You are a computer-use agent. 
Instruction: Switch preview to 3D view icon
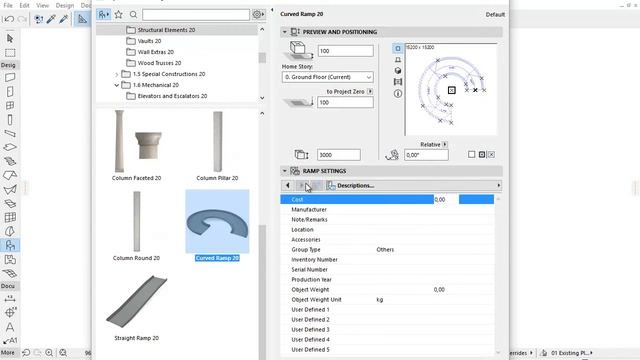tap(398, 71)
